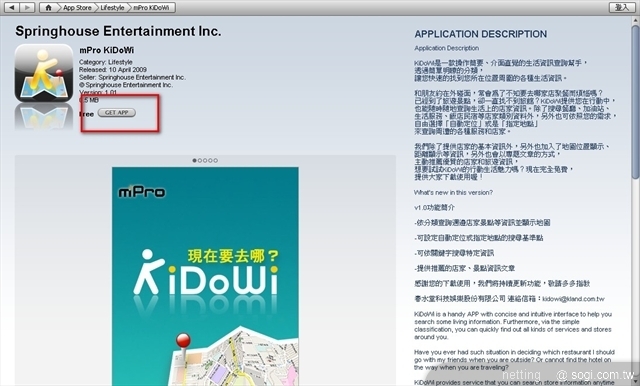The height and width of the screenshot is (386, 640).
Task: Click the 'Category: Lifestyle' text
Action: click(x=106, y=62)
